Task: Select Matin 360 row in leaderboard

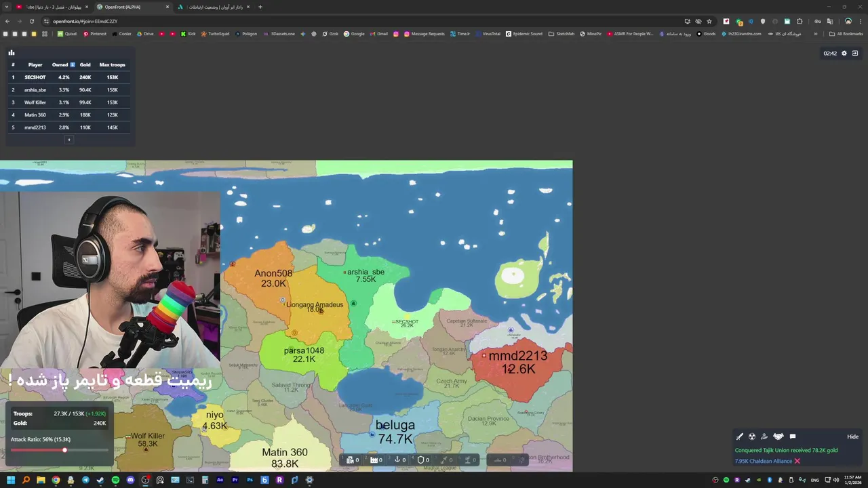Action: point(68,115)
